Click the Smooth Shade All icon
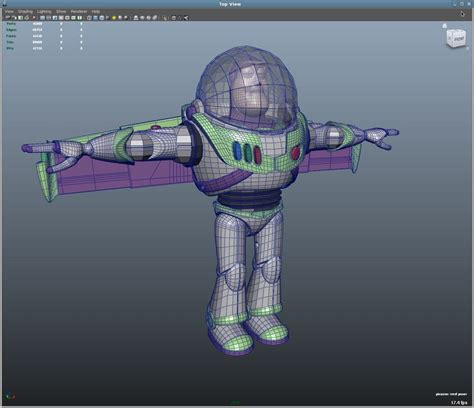Viewport: 474px width, 408px height. pyautogui.click(x=95, y=18)
